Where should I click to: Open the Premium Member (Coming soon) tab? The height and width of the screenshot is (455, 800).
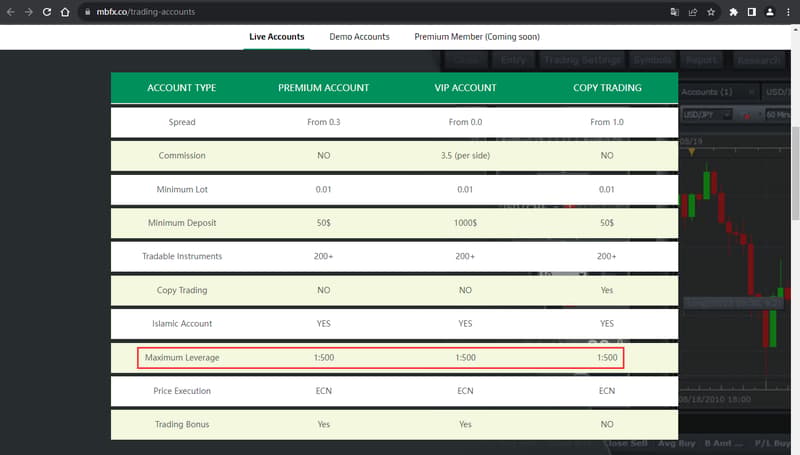coord(477,37)
